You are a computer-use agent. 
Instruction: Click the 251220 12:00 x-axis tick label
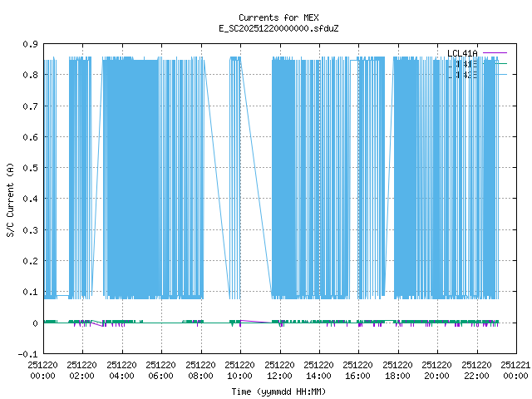coord(279,369)
